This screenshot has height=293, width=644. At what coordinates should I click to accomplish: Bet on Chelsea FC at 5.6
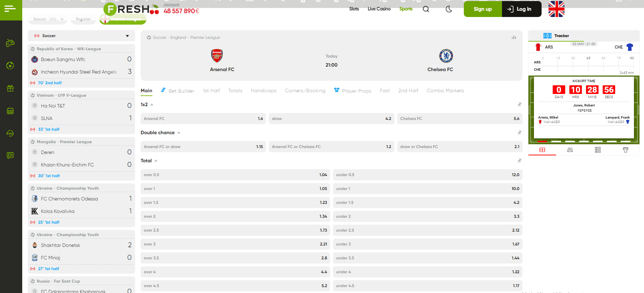pyautogui.click(x=460, y=119)
